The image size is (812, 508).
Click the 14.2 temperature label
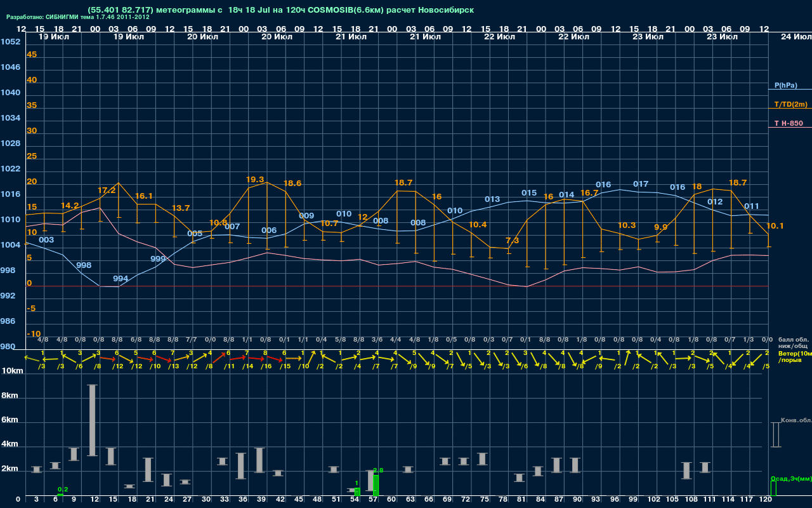pos(70,206)
